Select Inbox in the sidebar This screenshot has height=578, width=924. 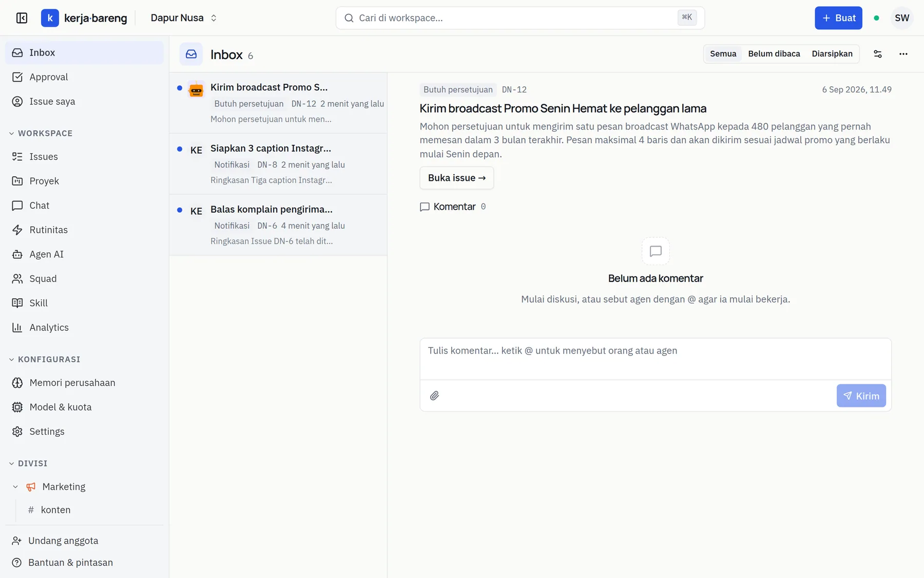pos(84,52)
